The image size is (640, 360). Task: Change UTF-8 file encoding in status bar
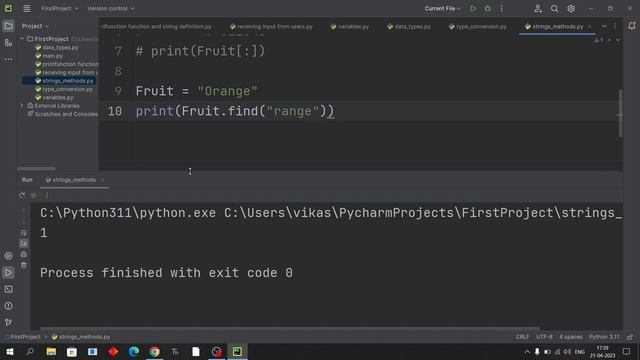point(544,337)
